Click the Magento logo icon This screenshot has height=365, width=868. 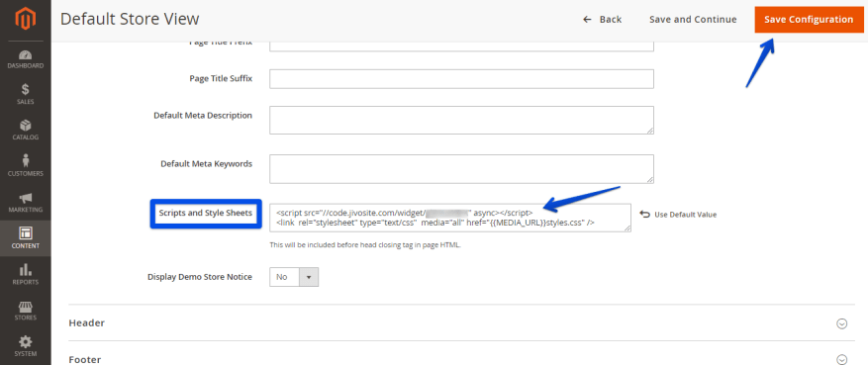point(25,20)
